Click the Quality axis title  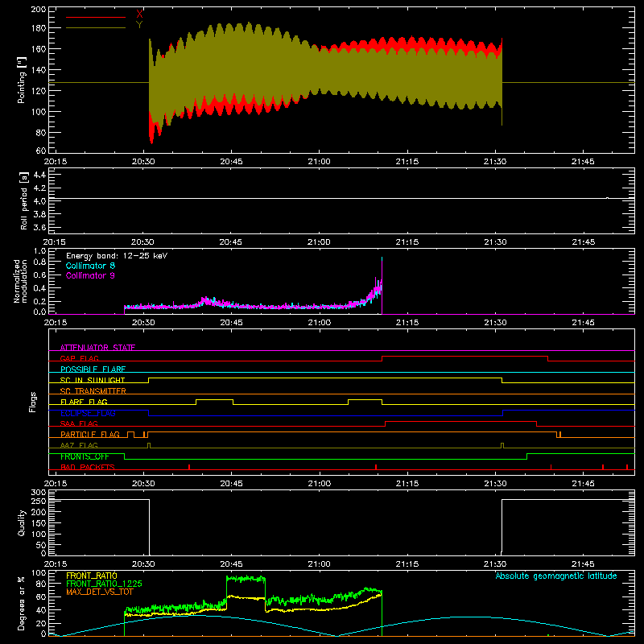(22, 522)
